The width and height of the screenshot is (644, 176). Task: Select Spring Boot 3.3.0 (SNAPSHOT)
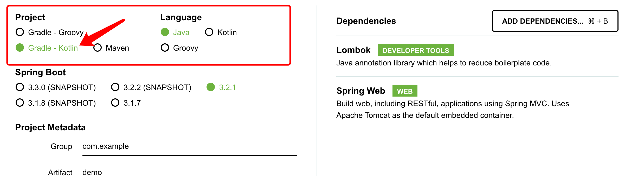pos(20,87)
